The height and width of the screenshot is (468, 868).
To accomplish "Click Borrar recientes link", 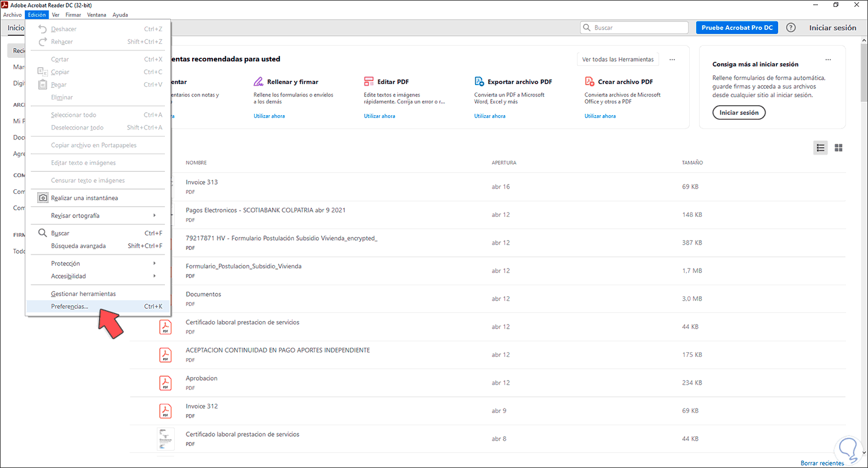I will click(822, 463).
